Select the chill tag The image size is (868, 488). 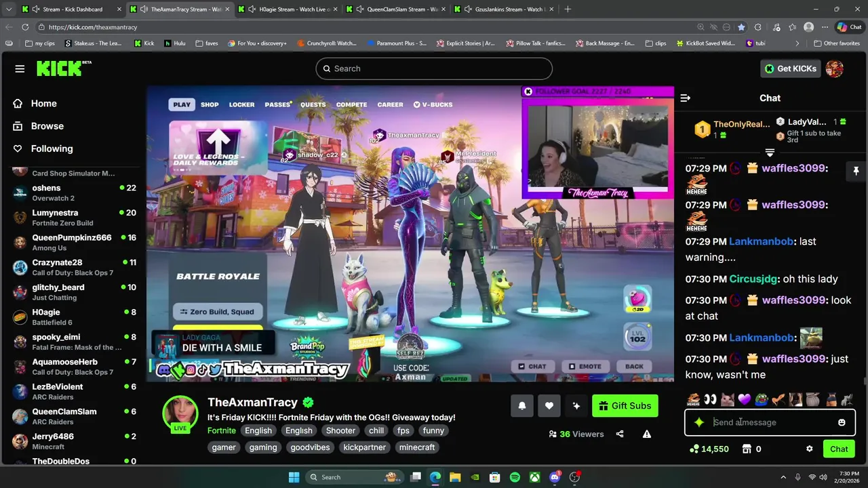(376, 430)
